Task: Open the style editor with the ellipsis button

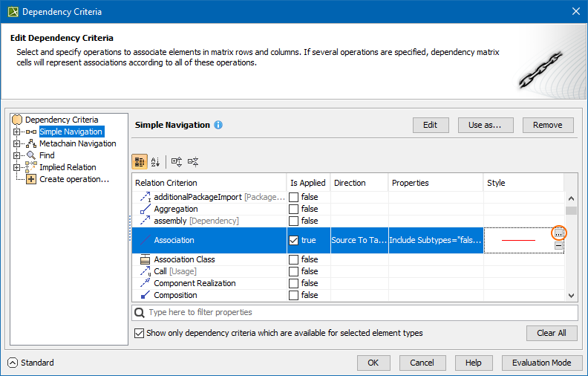Action: click(x=558, y=234)
